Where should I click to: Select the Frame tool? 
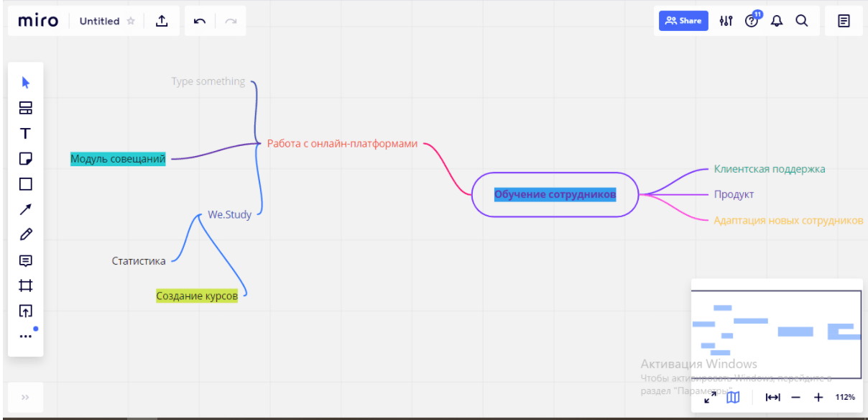[x=26, y=286]
